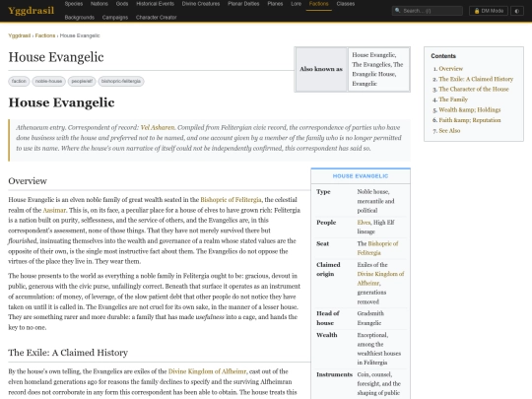Image resolution: width=532 pixels, height=399 pixels.
Task: Go to the Planes section
Action: (275, 4)
